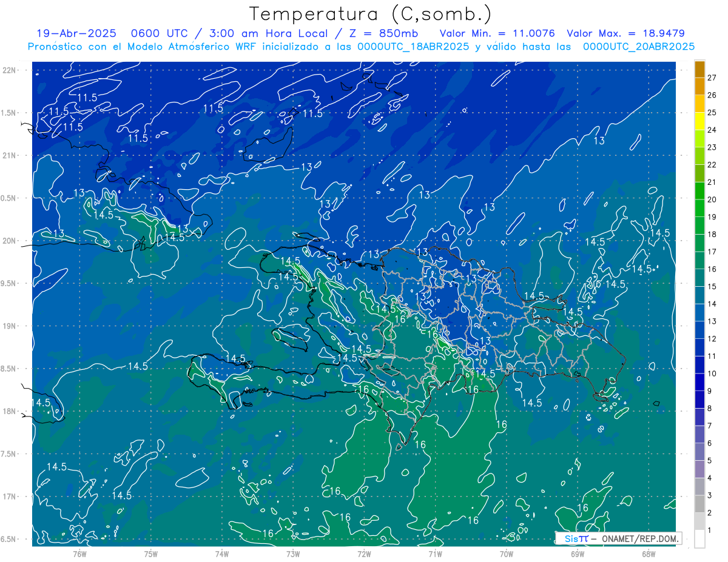Screen dimensions: 728x562
Task: Click colorbar label '3'
Action: pyautogui.click(x=709, y=496)
